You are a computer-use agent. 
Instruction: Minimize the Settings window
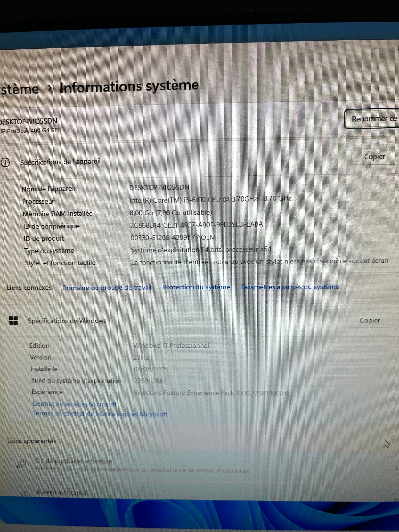tap(377, 48)
